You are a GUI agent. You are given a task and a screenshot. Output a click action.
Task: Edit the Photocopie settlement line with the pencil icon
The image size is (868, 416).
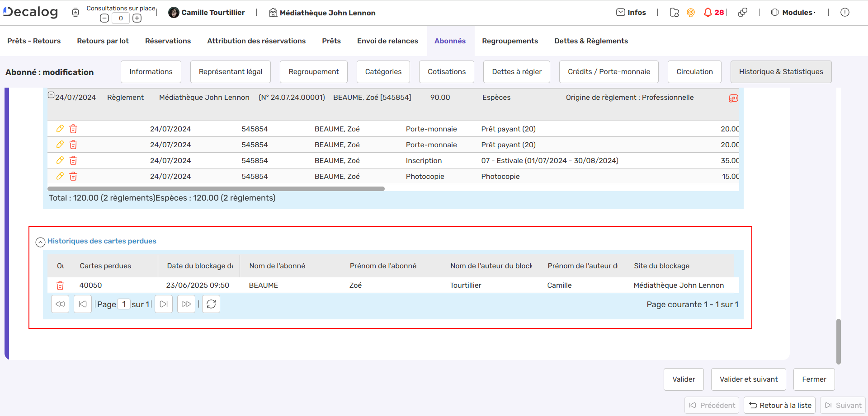[60, 176]
